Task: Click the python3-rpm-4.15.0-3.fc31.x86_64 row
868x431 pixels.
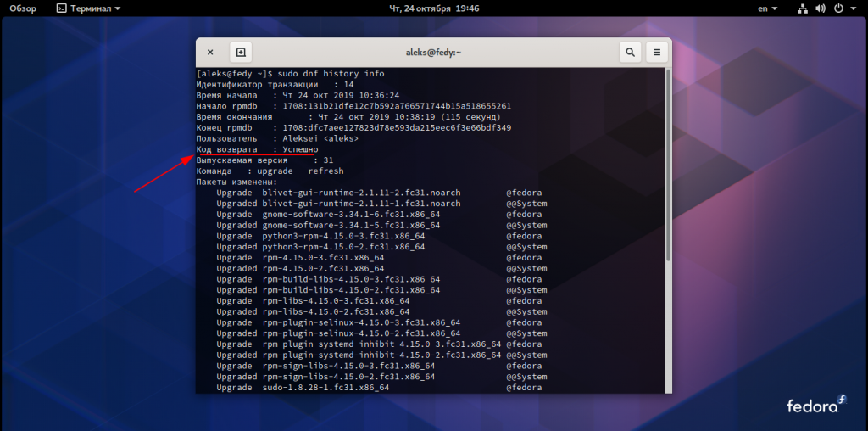Action: click(x=379, y=236)
